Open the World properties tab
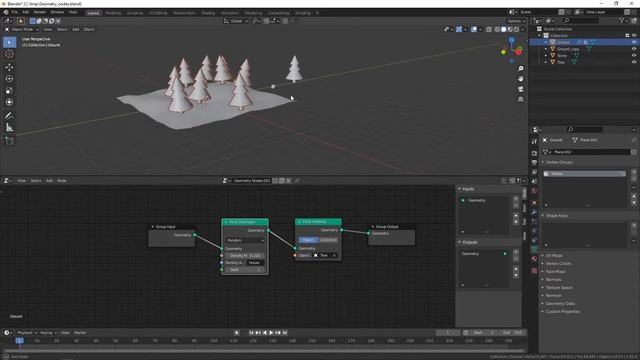The image size is (640, 360). pos(534,191)
